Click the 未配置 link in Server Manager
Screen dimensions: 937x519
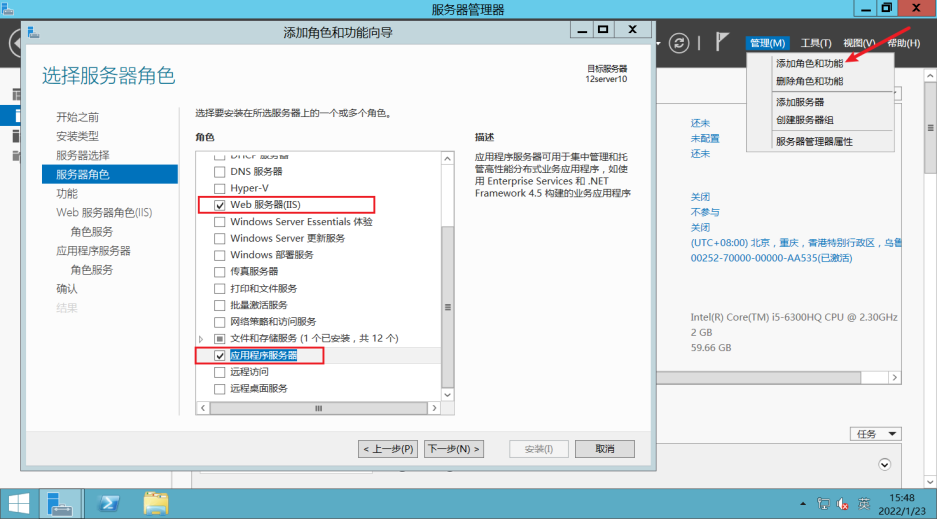pos(705,139)
